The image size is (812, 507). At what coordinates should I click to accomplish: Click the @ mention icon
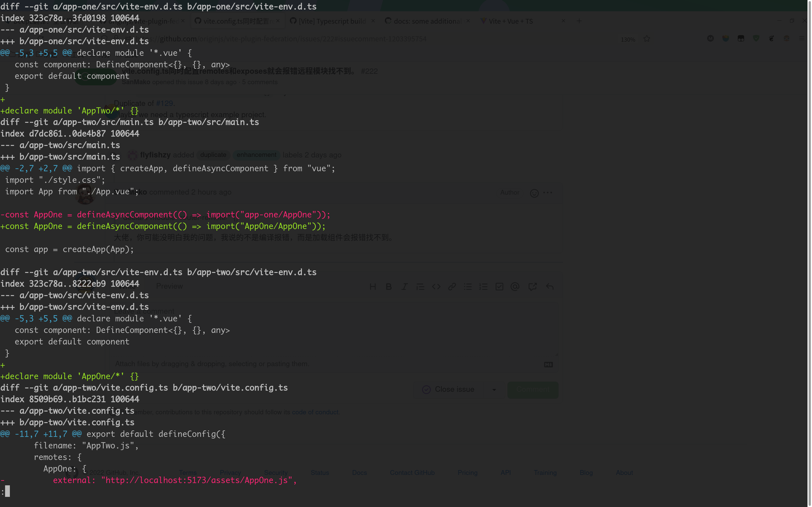tap(515, 287)
